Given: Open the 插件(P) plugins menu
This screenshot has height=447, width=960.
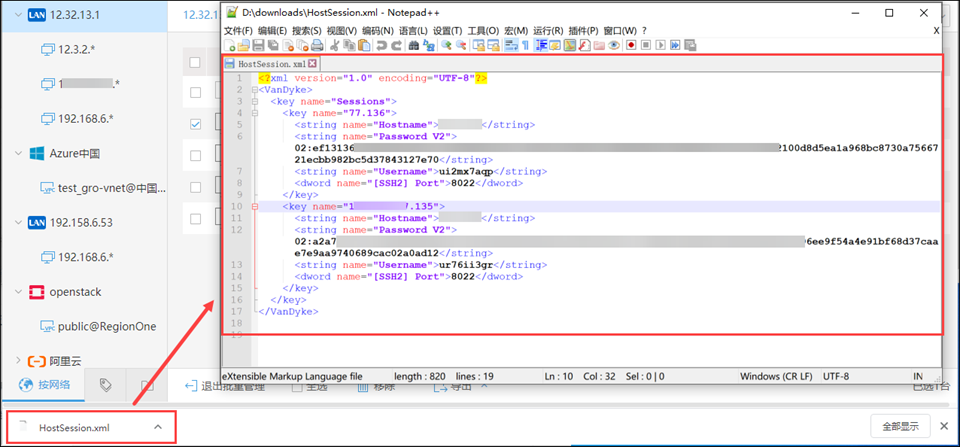Looking at the screenshot, I should 583,31.
